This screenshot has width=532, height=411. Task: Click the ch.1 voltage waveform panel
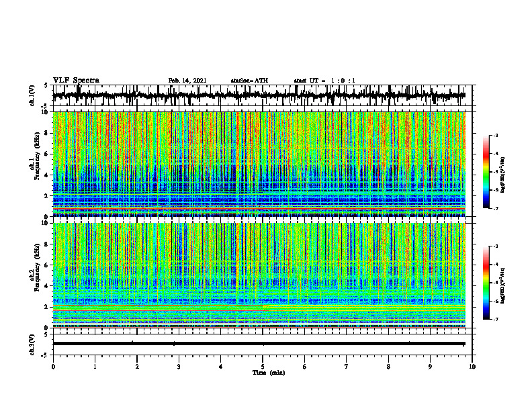(x=263, y=95)
